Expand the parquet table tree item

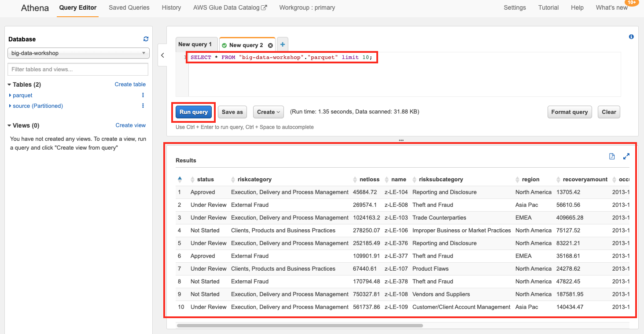[x=10, y=95]
